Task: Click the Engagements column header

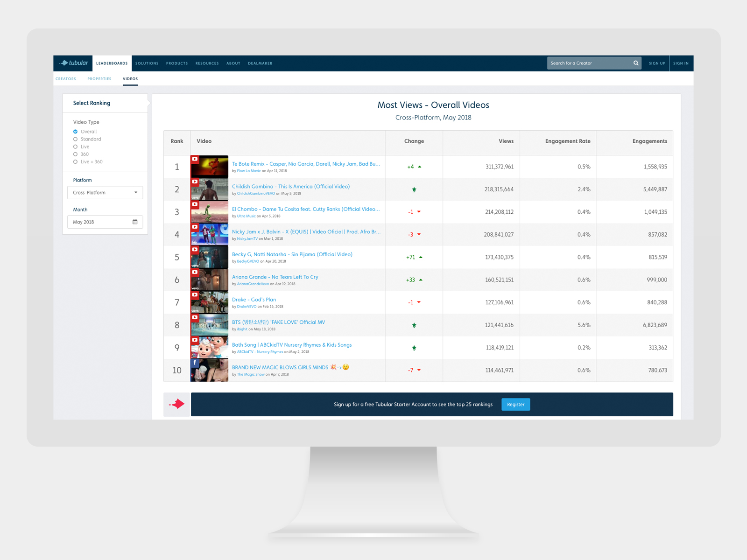Action: pos(650,141)
